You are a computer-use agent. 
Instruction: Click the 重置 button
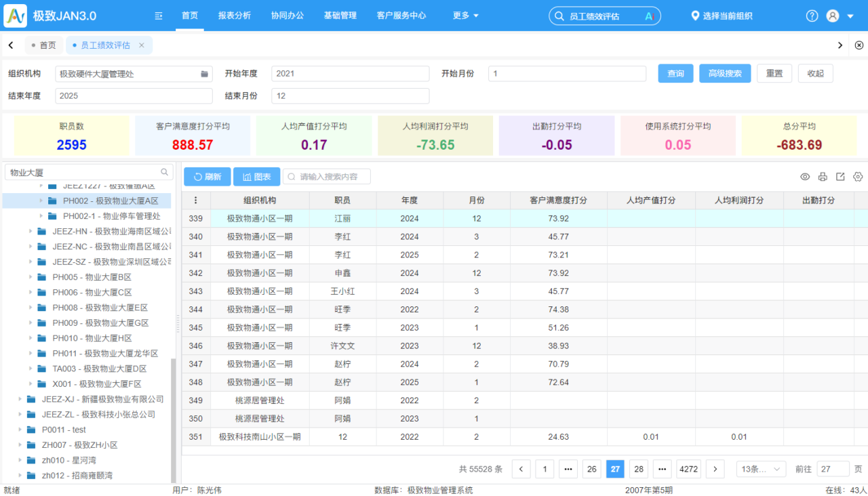[x=774, y=73]
